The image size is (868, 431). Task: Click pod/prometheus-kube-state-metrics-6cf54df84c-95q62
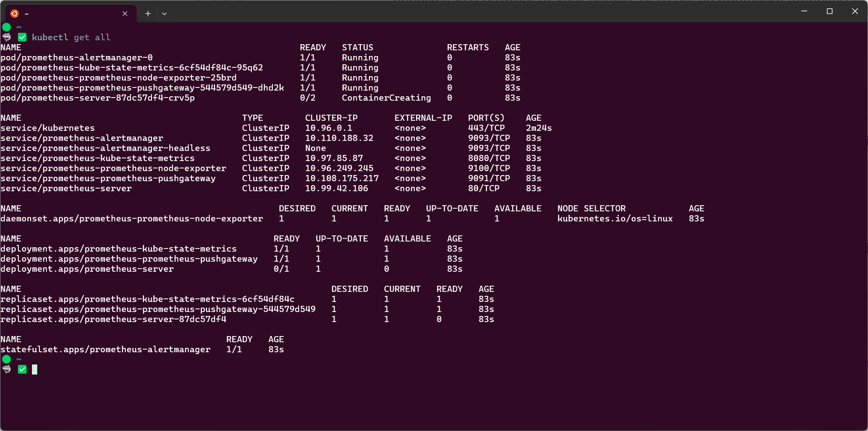coord(132,67)
